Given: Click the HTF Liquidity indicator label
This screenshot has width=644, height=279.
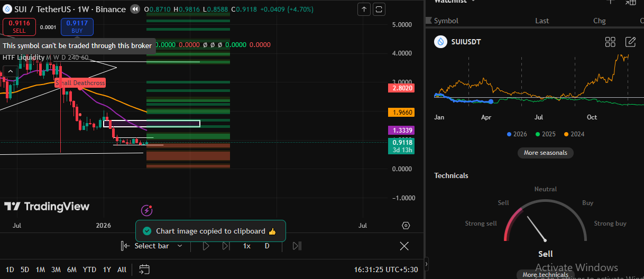Looking at the screenshot, I should click(x=23, y=57).
